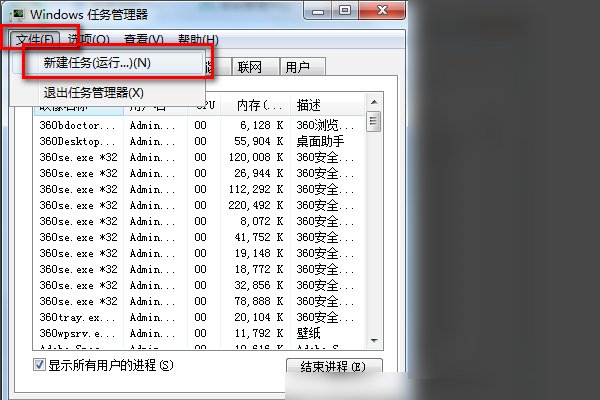Screen dimensions: 600x400
Task: Select the 360tray.ex... process row
Action: tap(199, 317)
